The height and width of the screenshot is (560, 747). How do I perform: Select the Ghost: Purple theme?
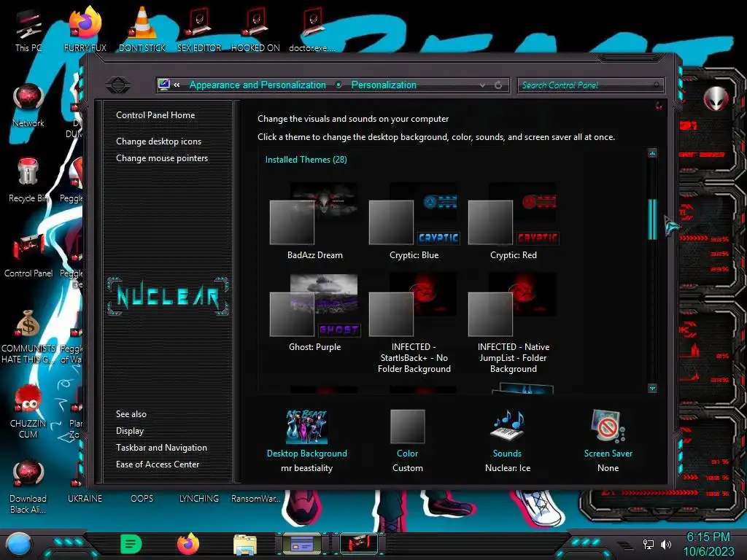coord(314,313)
